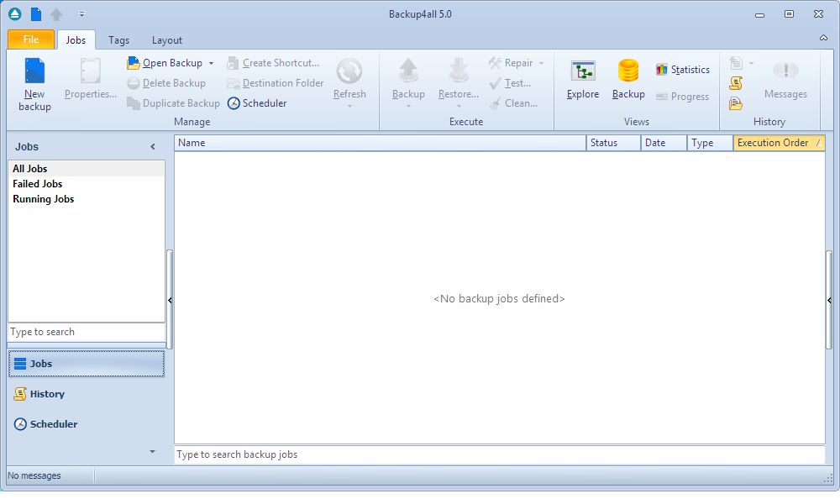The image size is (840, 504).
Task: Switch to the Jobs ribbon tab
Action: (76, 40)
